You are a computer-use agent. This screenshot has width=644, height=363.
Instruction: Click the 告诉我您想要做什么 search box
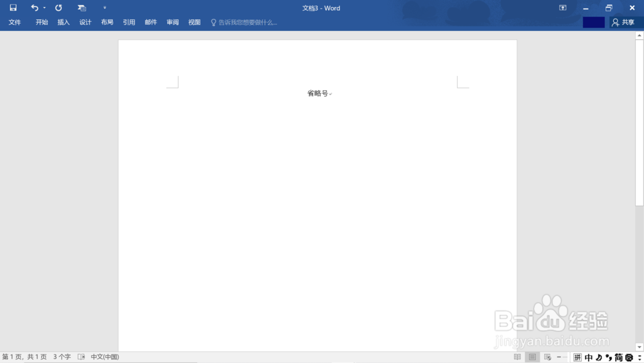[x=248, y=23]
